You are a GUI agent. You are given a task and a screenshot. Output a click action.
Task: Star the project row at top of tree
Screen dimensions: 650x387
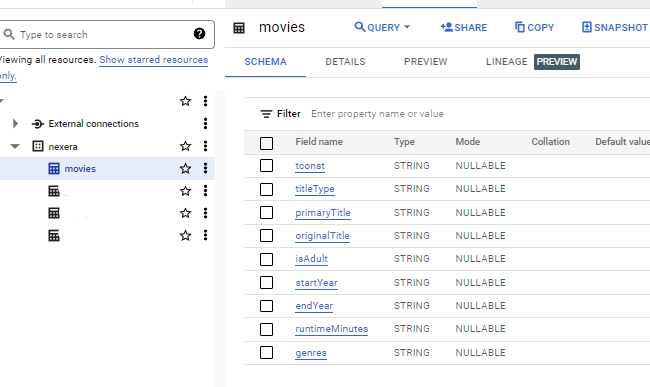(x=185, y=101)
